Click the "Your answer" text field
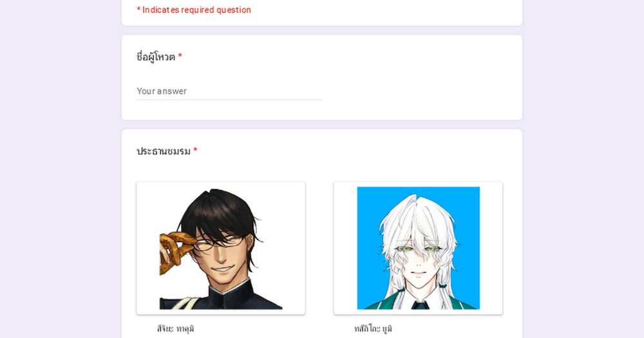 click(x=229, y=91)
